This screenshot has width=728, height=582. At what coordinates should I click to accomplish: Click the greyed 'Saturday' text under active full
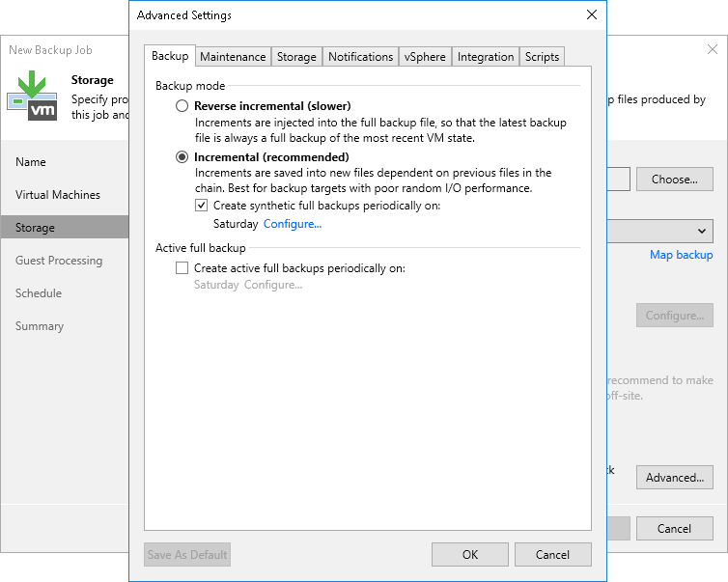(216, 285)
